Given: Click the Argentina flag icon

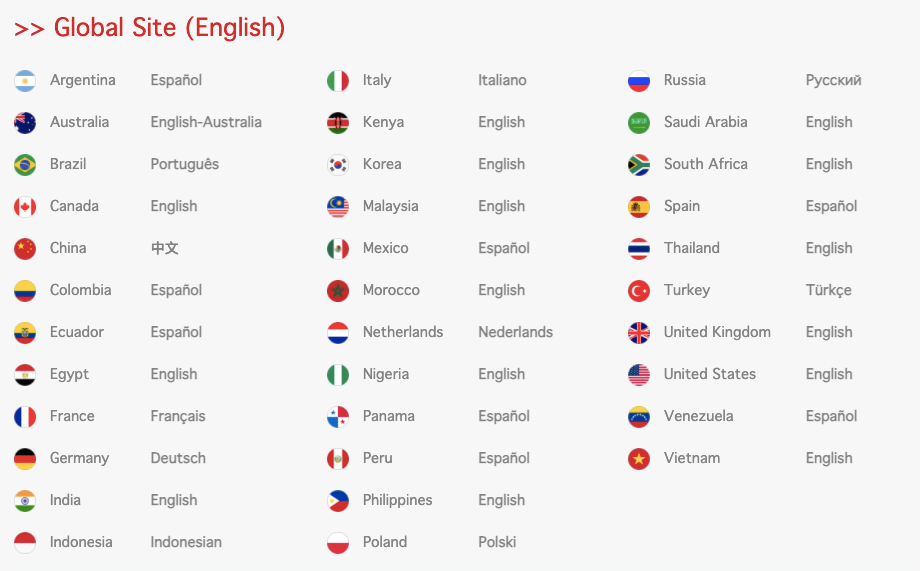Looking at the screenshot, I should click(25, 81).
